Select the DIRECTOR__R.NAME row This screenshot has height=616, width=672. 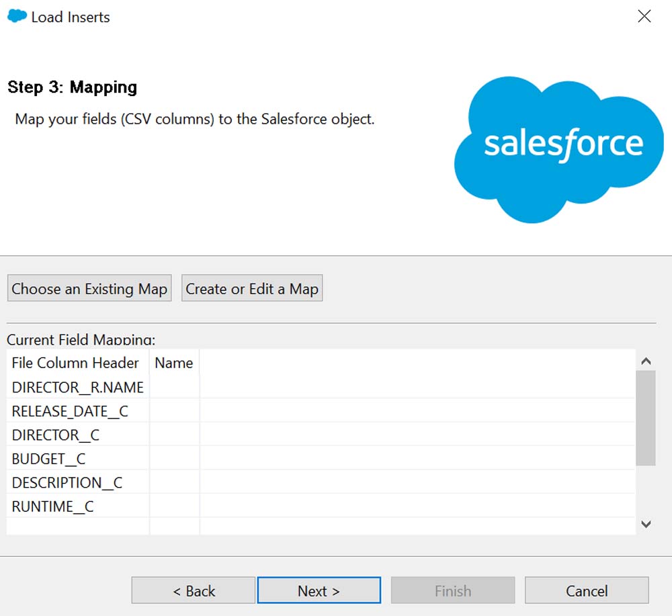click(x=78, y=387)
